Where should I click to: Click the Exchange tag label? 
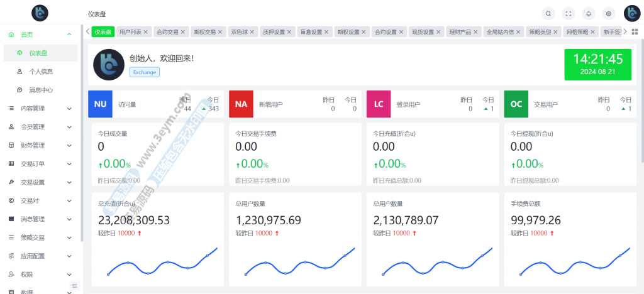[x=144, y=72]
